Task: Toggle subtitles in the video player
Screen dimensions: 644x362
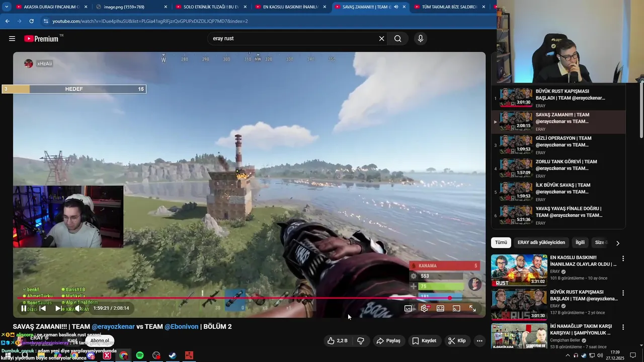Action: click(x=408, y=308)
